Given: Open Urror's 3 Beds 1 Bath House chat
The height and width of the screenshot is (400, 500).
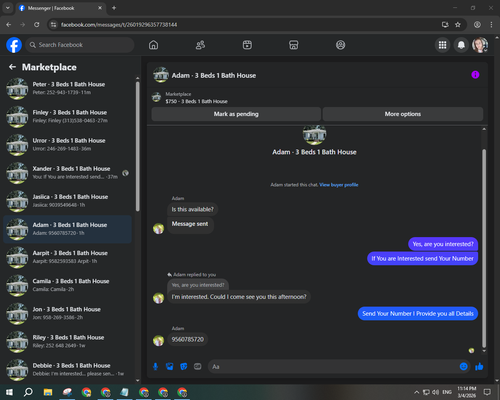Looking at the screenshot, I should [68, 145].
